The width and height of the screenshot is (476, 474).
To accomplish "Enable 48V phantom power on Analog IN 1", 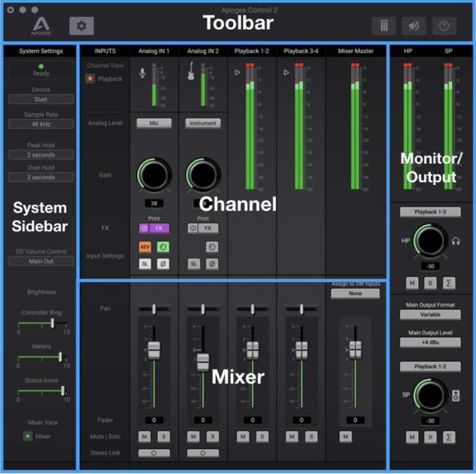I will [x=145, y=247].
